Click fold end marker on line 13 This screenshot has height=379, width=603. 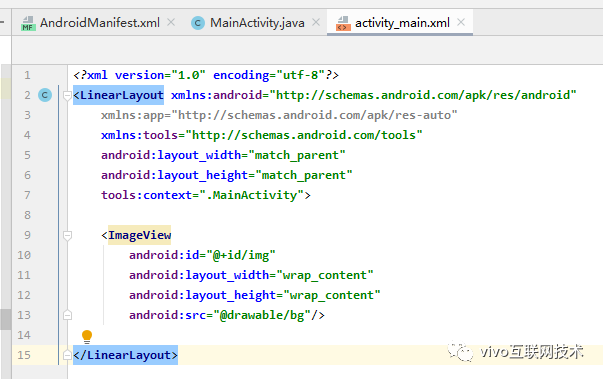coord(67,315)
